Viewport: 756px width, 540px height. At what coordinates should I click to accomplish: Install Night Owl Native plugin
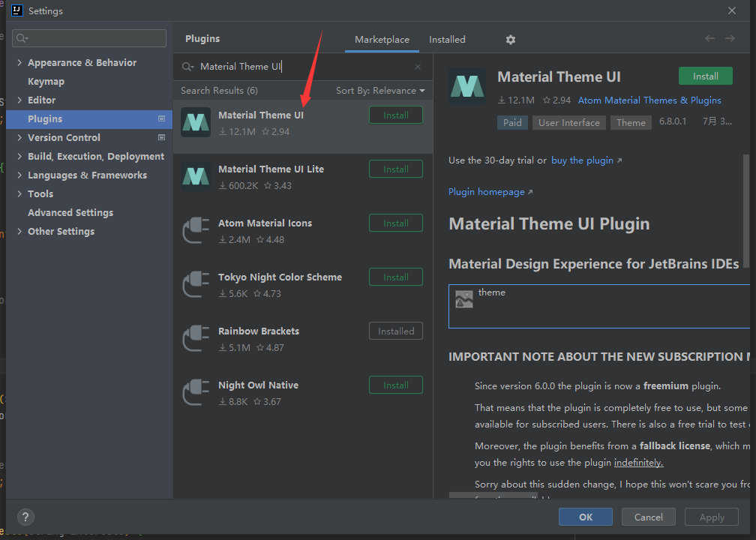click(396, 385)
